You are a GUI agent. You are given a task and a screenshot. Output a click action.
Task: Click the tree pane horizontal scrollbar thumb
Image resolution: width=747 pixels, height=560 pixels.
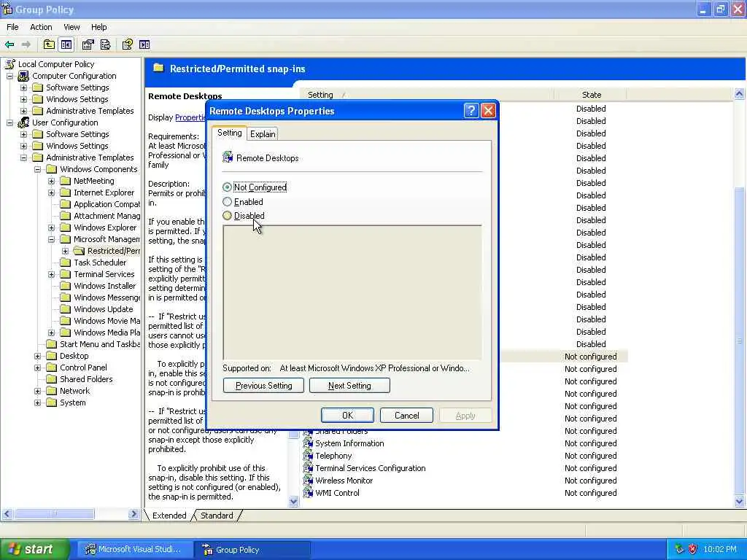[x=54, y=514]
